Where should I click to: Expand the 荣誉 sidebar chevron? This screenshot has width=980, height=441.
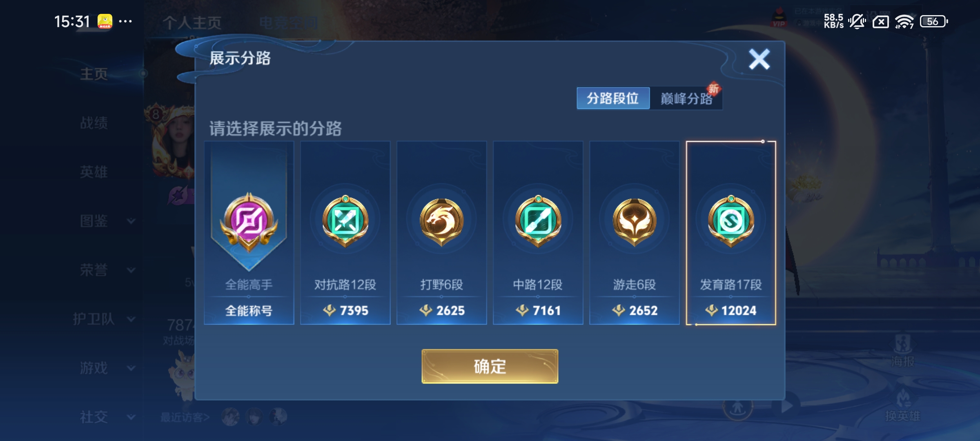tap(131, 270)
